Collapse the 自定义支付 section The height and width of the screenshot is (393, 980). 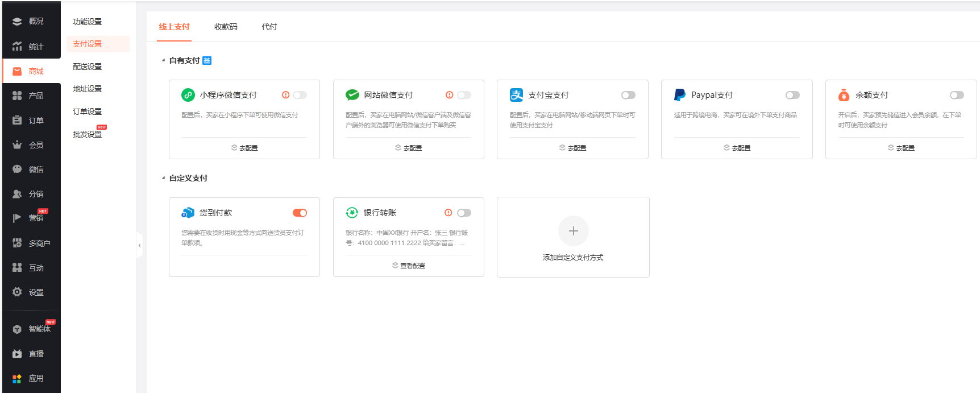pyautogui.click(x=163, y=178)
